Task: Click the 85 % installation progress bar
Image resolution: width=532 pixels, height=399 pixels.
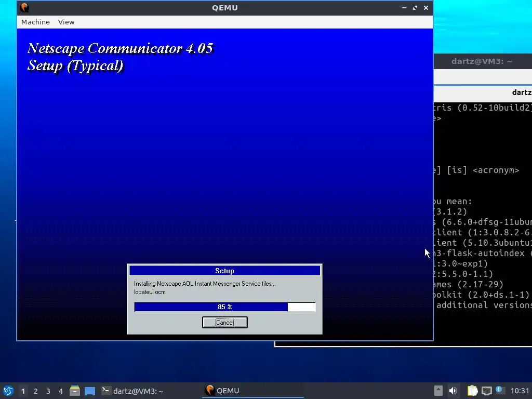Action: coord(224,307)
